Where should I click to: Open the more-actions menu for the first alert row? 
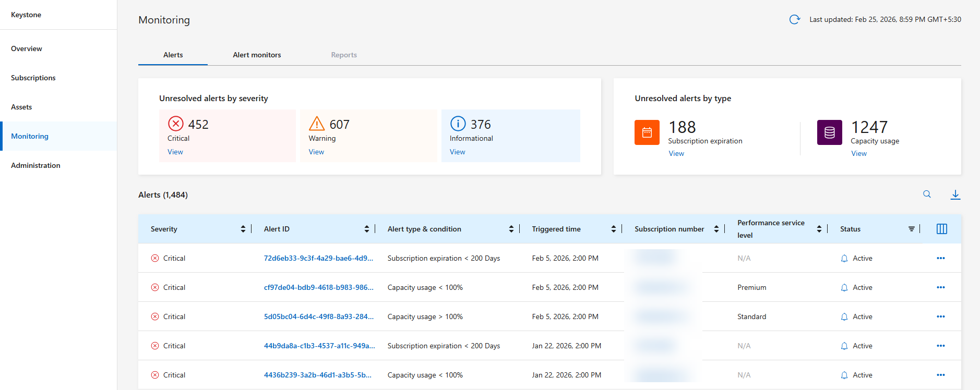[x=940, y=258]
